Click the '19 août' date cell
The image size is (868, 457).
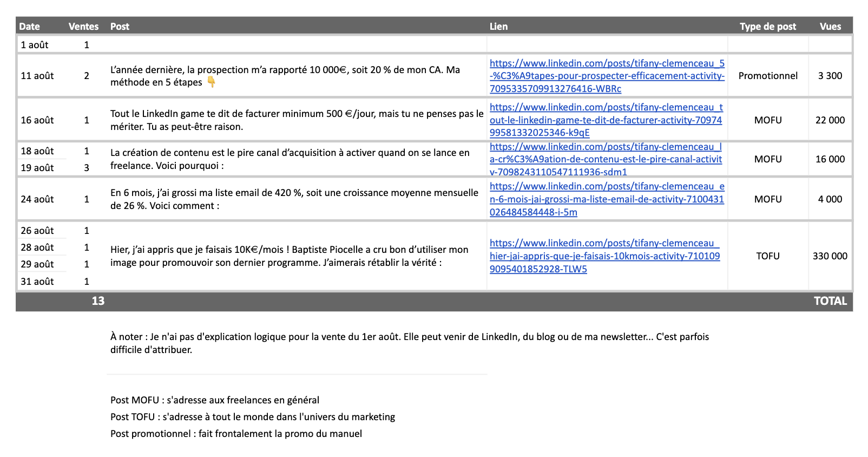pyautogui.click(x=37, y=168)
